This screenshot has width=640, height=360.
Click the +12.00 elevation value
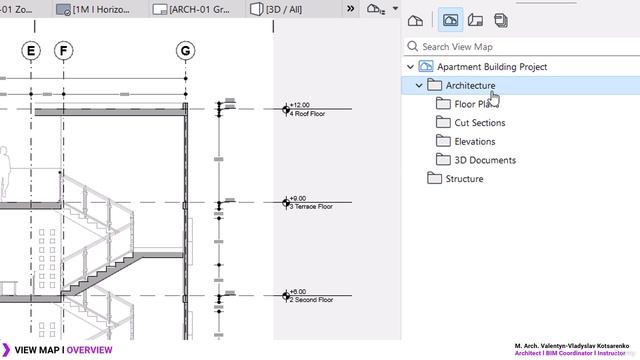(x=300, y=105)
